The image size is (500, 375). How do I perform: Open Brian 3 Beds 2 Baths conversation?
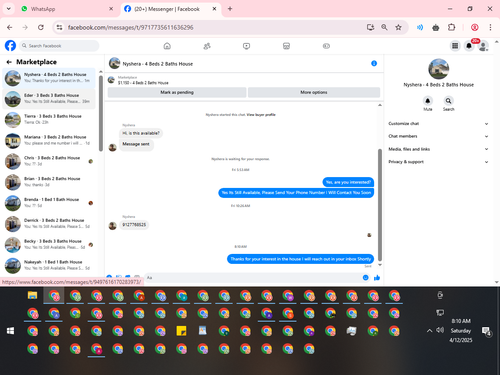(49, 182)
